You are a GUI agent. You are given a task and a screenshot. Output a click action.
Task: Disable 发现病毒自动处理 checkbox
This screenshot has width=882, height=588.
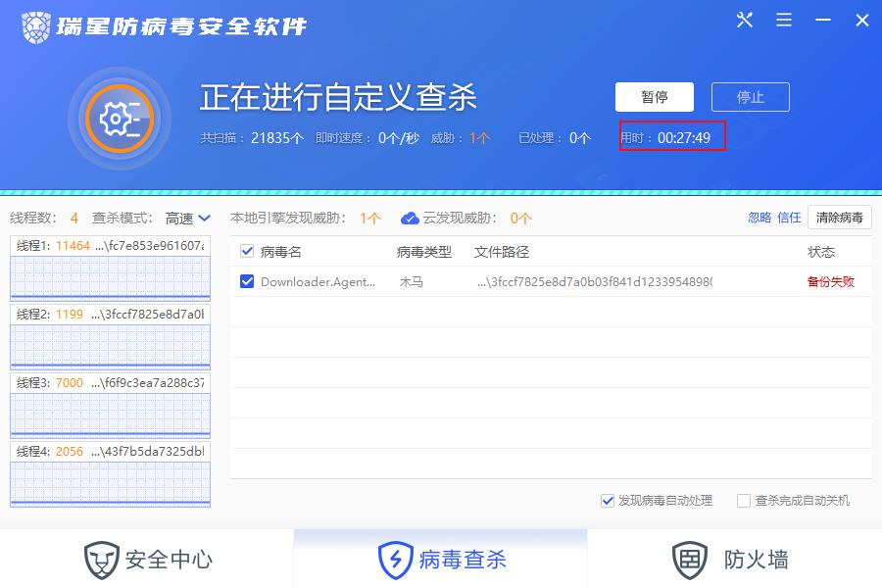pos(607,500)
